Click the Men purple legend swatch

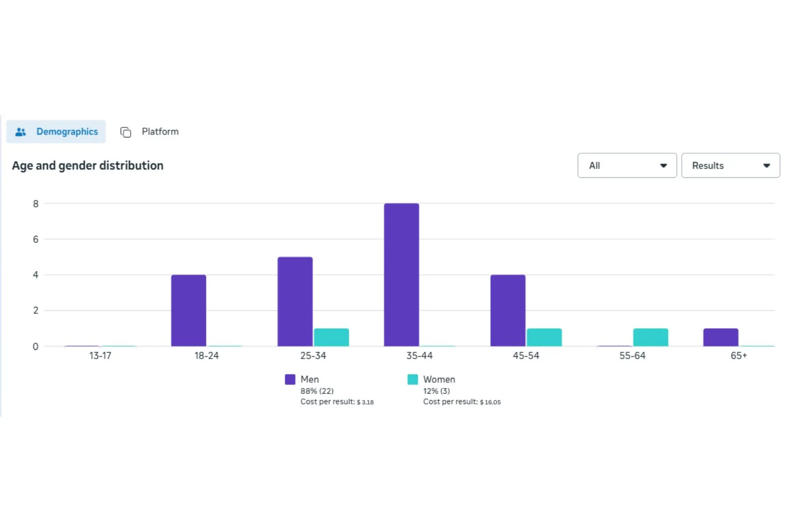(x=290, y=379)
